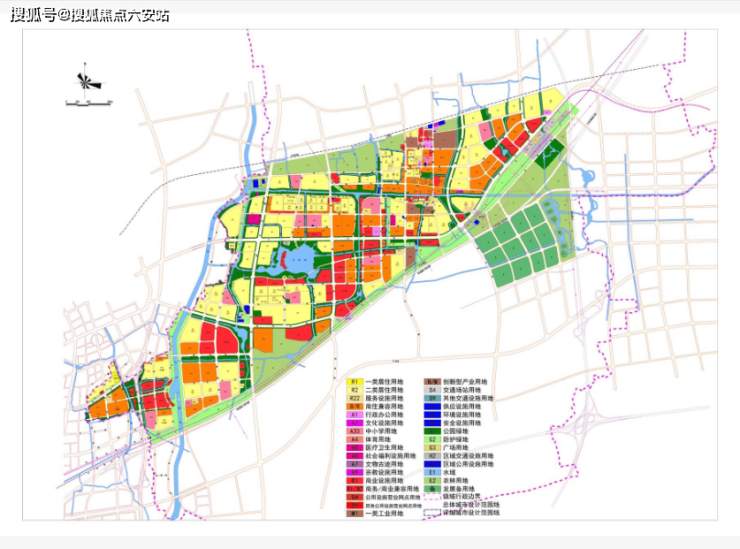Click the dashed blue rectangle legend symbol
This screenshot has height=549, width=740.
[x=432, y=513]
